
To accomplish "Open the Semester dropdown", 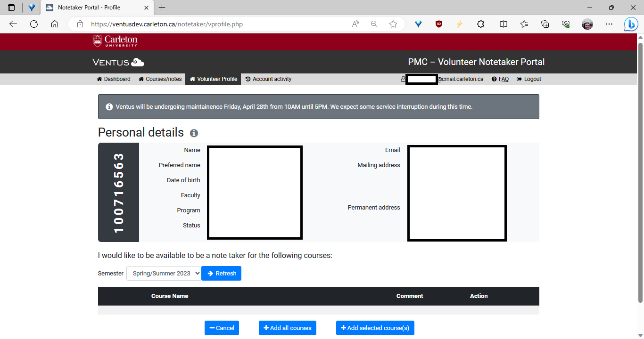I will [164, 273].
